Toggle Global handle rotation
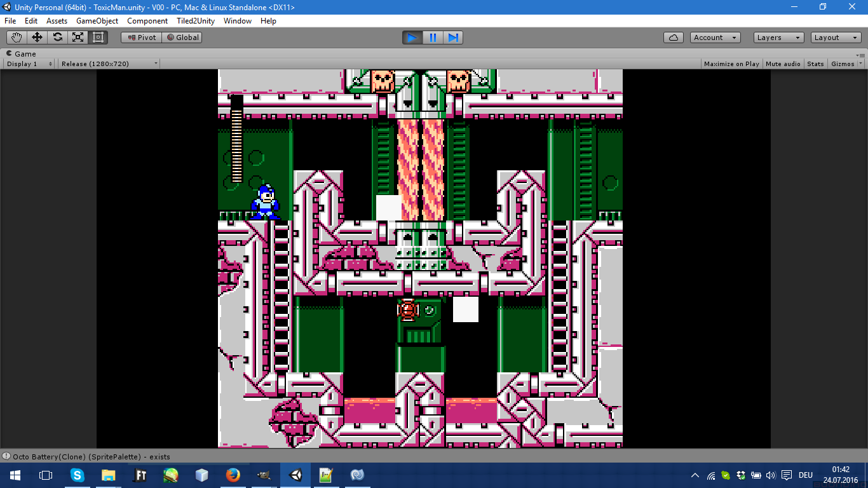868x488 pixels. pos(182,37)
